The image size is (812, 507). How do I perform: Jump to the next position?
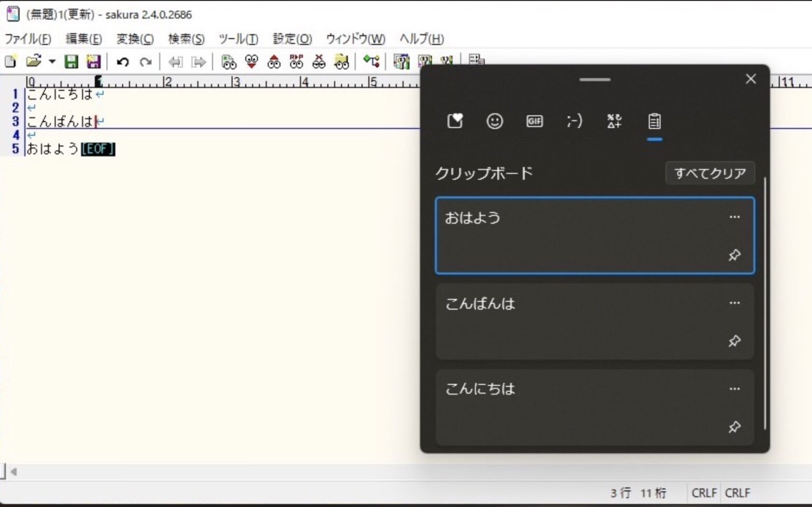198,62
